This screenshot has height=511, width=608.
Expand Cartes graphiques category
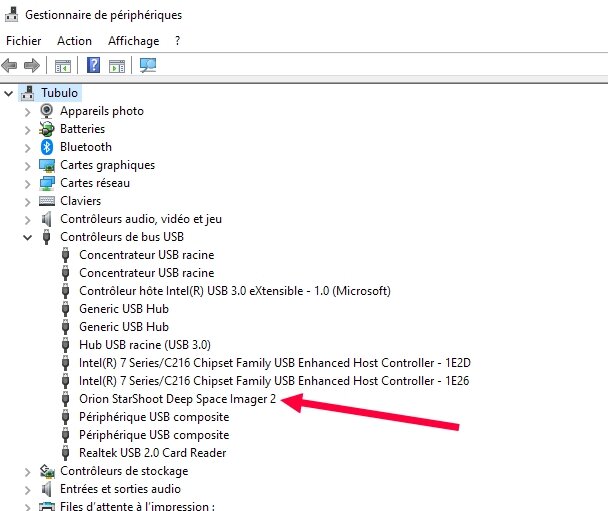(27, 166)
